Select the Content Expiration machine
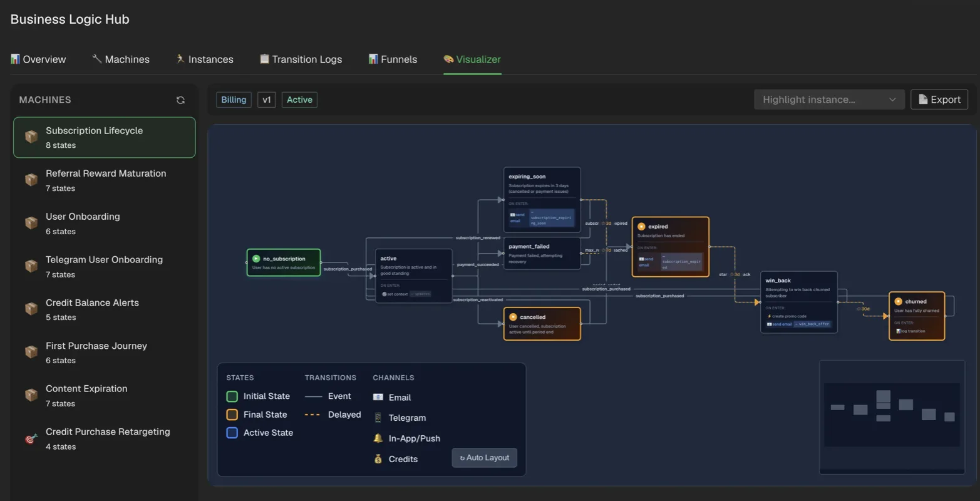980x501 pixels. [105, 396]
